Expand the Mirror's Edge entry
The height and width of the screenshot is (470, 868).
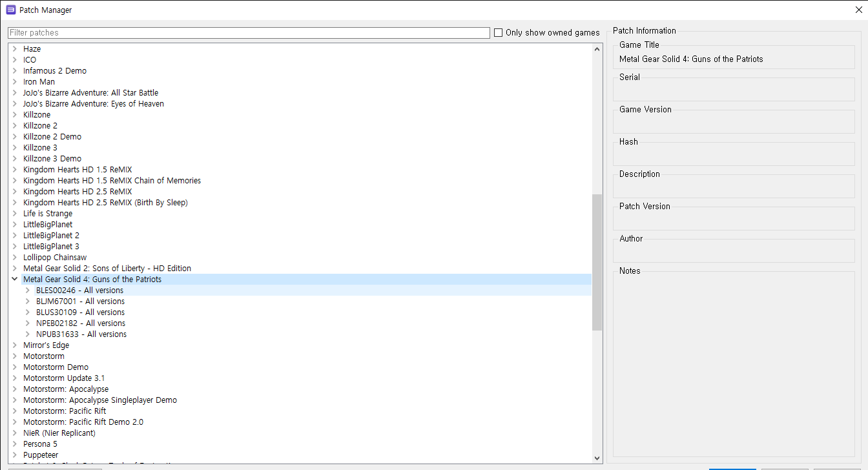tap(14, 345)
